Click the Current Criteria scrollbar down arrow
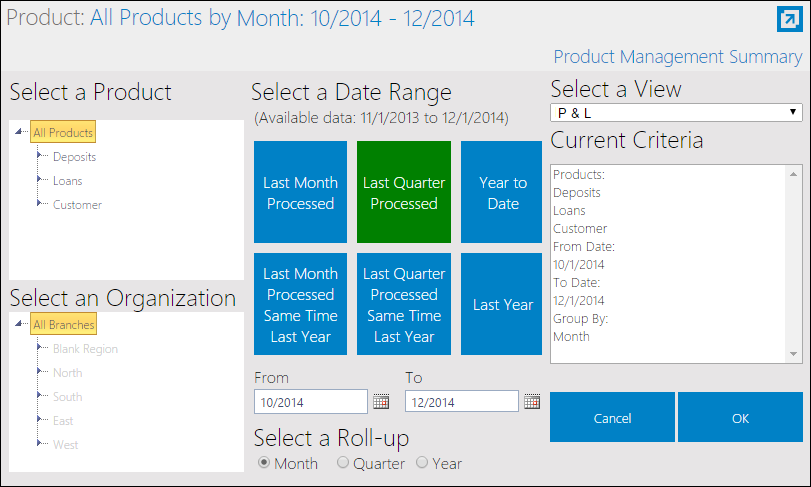This screenshot has width=811, height=487. coord(793,354)
